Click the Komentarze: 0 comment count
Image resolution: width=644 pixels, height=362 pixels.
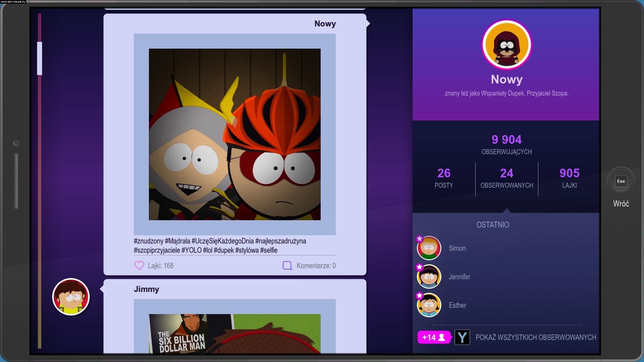tap(316, 266)
